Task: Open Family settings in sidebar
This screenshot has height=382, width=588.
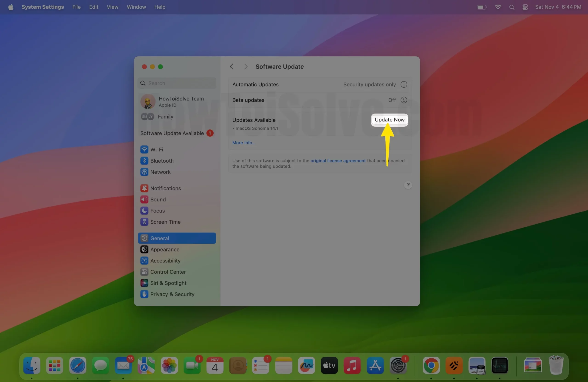Action: (177, 117)
